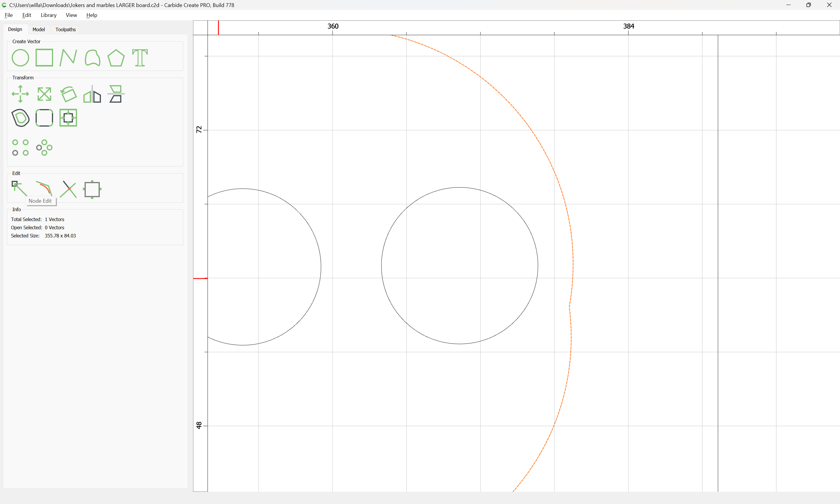Screen dimensions: 840x504
Task: Open the Job setup square icon in Edit
Action: pyautogui.click(x=92, y=190)
